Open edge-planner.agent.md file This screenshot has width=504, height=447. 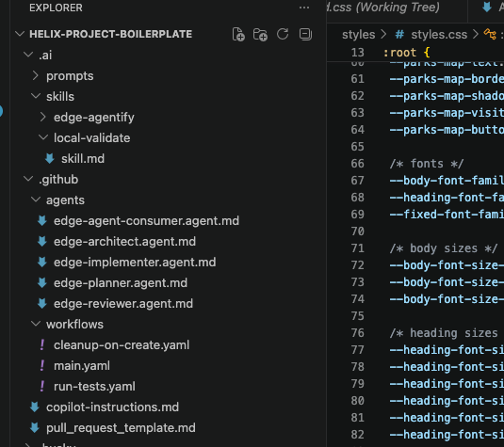pos(121,283)
